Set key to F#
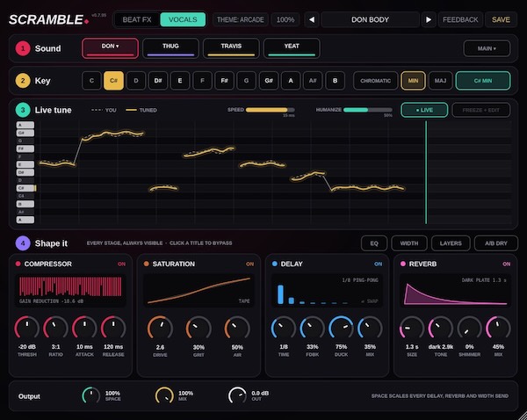 pos(224,81)
